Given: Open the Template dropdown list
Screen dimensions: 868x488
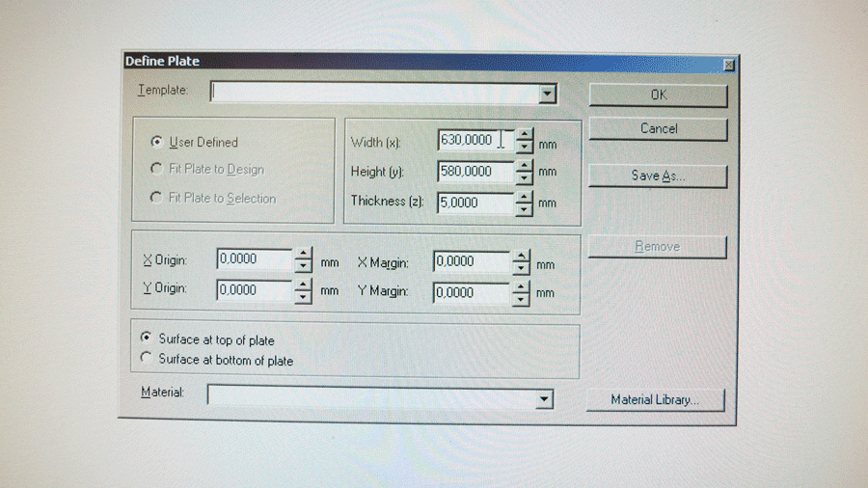Looking at the screenshot, I should coord(548,94).
